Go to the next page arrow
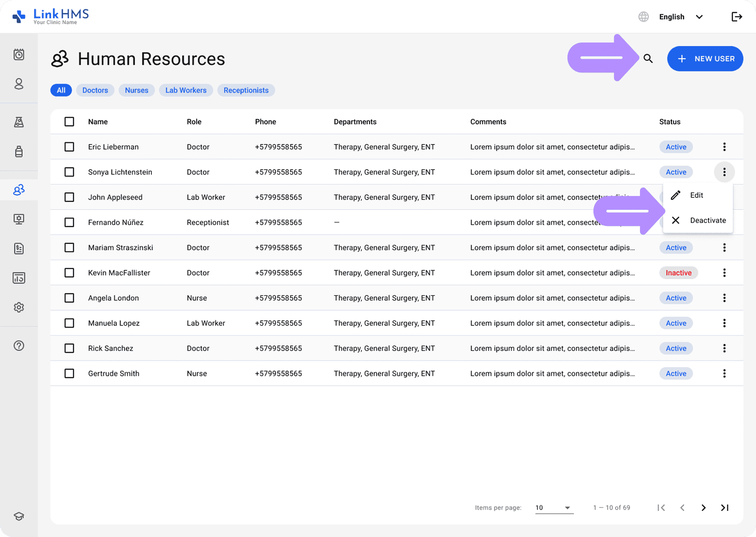The image size is (756, 537). 704,507
